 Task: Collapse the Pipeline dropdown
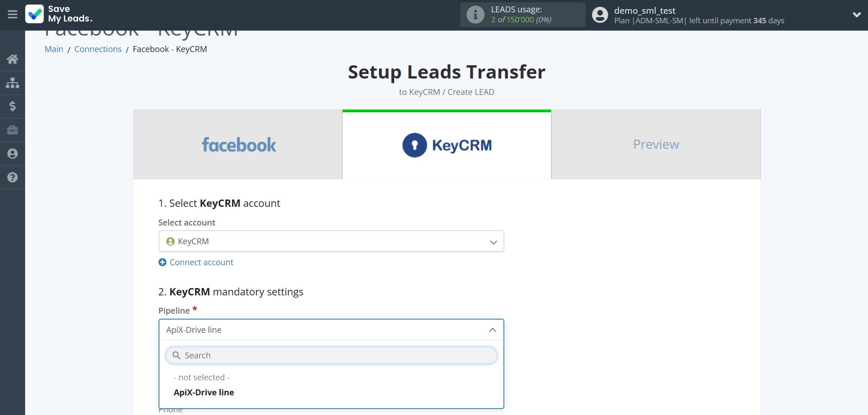492,330
